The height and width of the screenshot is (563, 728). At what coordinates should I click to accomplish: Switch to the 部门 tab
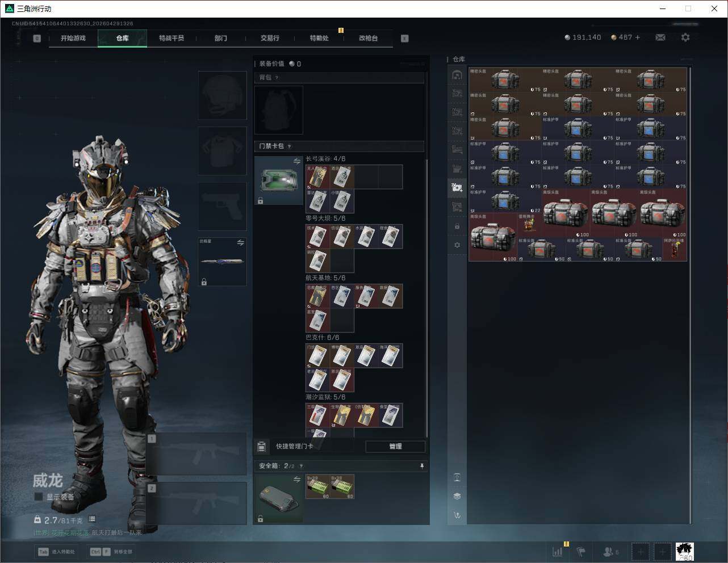click(x=221, y=38)
